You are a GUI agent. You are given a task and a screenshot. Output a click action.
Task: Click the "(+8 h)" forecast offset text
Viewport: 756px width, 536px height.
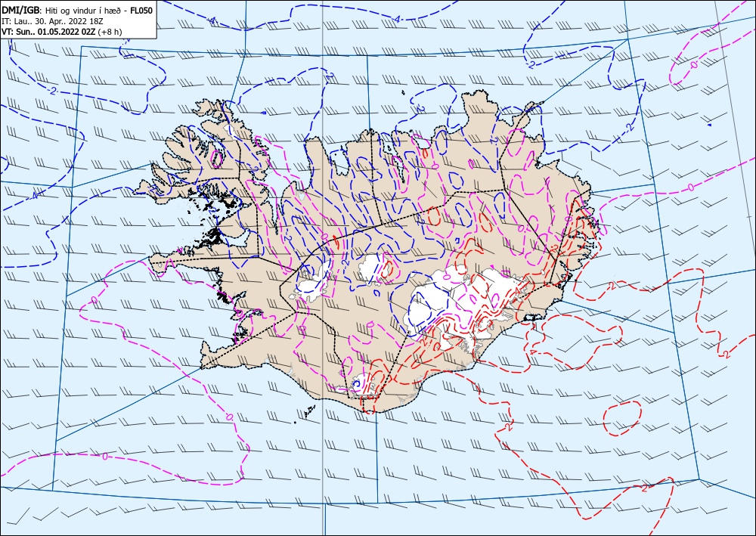point(110,32)
